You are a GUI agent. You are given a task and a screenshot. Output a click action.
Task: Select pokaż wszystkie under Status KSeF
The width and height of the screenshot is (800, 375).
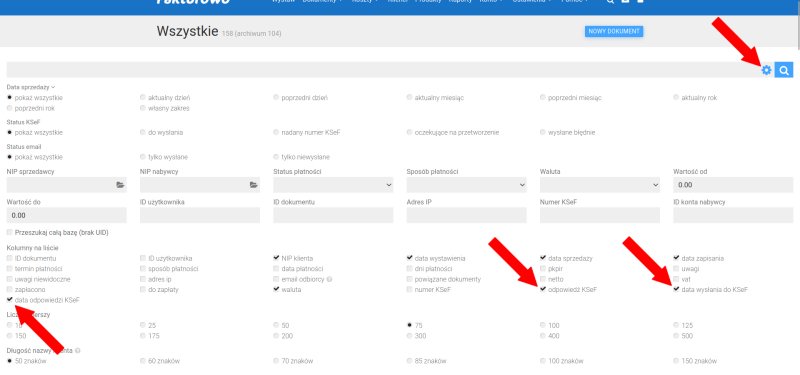tap(10, 132)
